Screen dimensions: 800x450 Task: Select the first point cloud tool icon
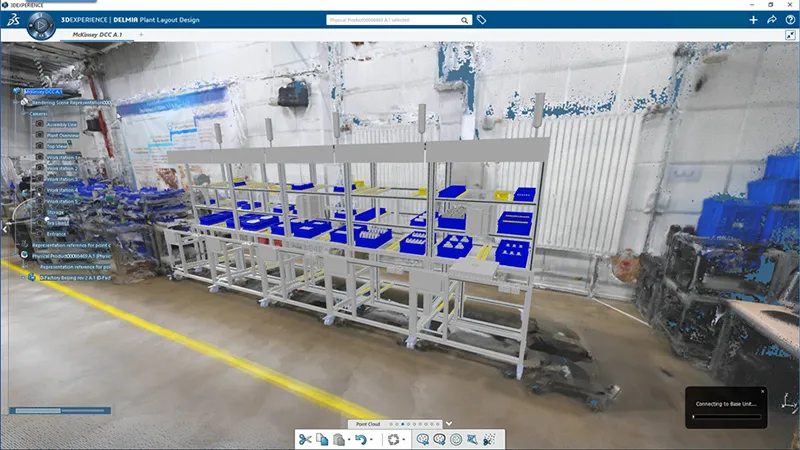pos(423,439)
